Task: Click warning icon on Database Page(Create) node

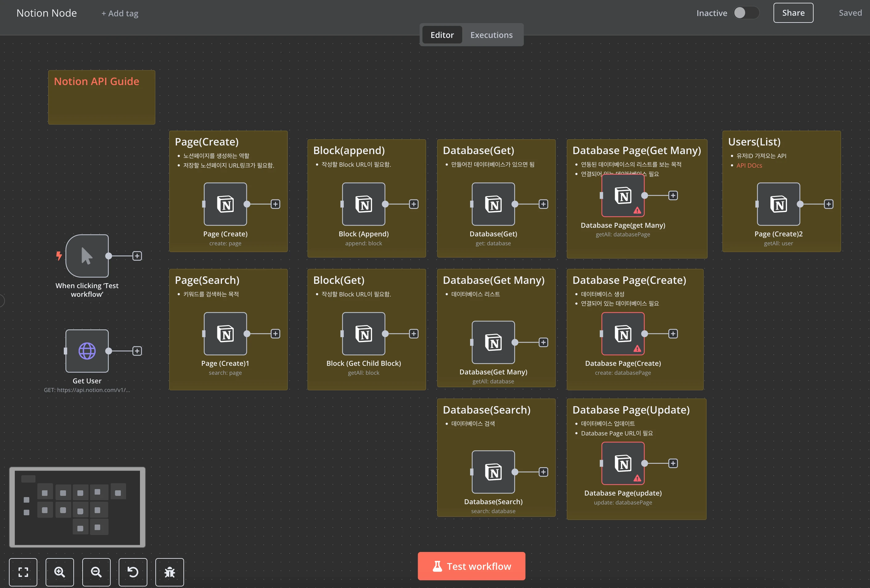Action: [x=637, y=349]
